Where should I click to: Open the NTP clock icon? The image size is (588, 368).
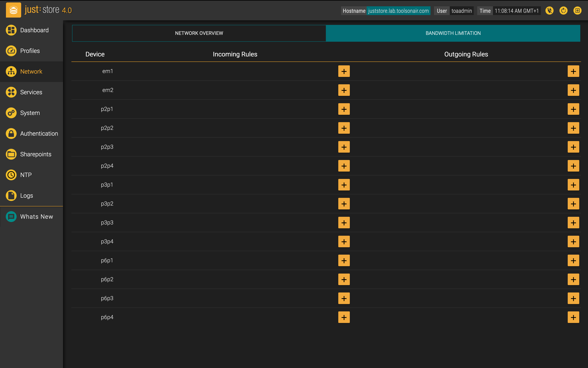[x=11, y=175]
